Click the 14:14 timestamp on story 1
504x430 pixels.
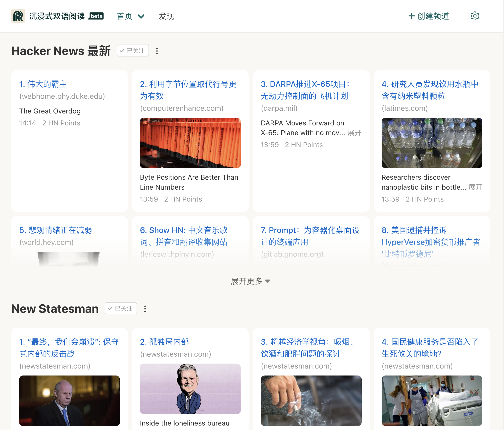pos(28,123)
